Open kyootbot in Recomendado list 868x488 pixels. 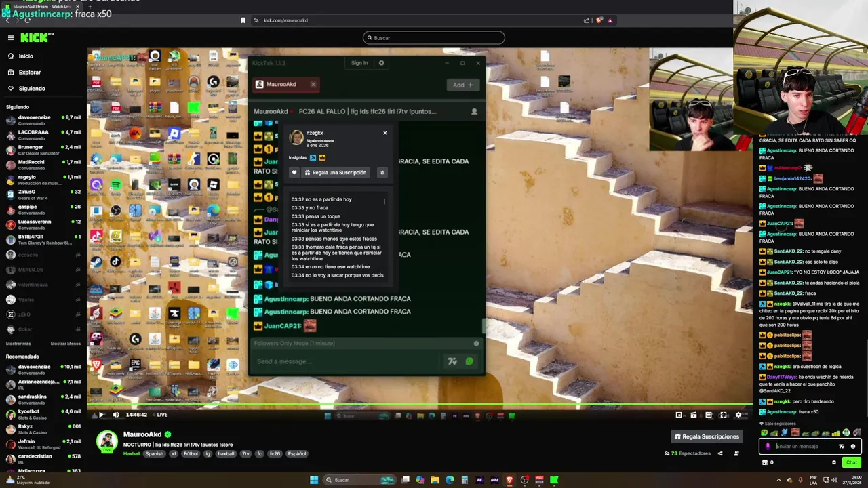click(43, 414)
